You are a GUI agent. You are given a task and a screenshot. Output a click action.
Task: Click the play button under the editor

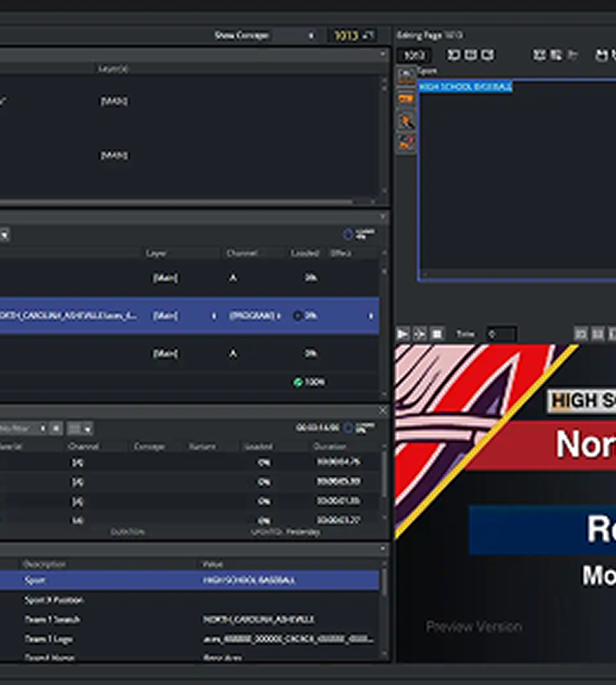click(x=403, y=334)
